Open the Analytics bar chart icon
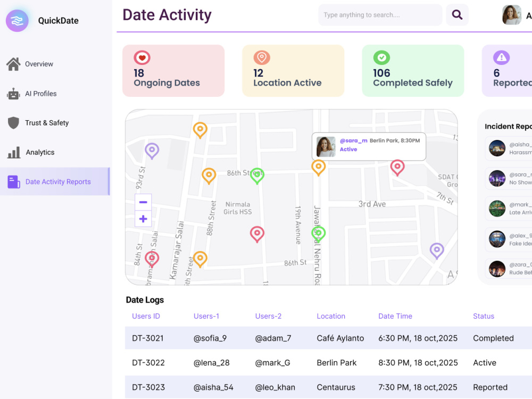 pyautogui.click(x=14, y=152)
